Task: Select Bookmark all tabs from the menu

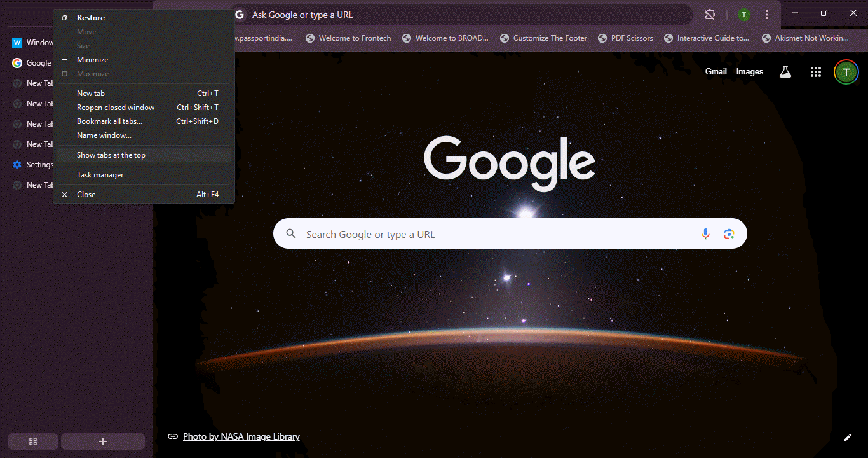Action: click(109, 121)
